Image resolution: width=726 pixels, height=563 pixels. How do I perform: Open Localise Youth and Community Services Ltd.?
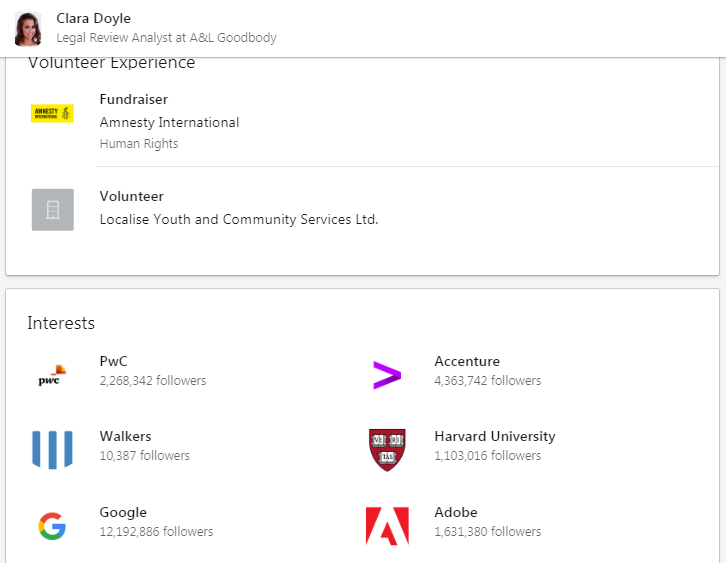point(239,219)
